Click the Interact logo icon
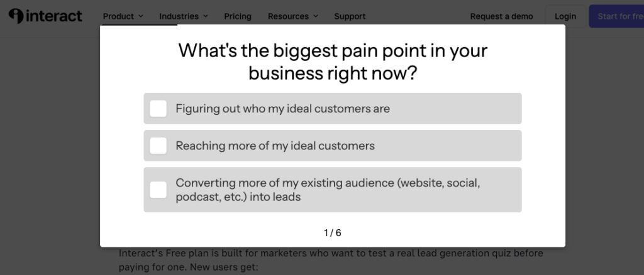 click(x=16, y=16)
